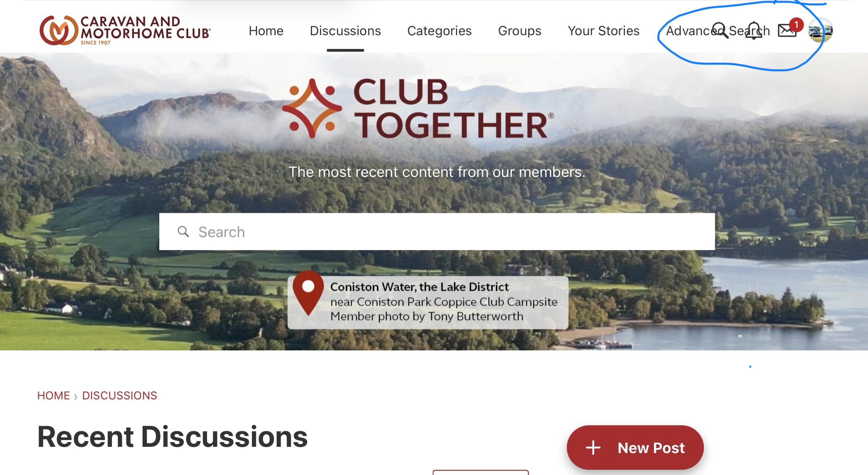Image resolution: width=868 pixels, height=475 pixels.
Task: Click the New Post button
Action: [635, 448]
